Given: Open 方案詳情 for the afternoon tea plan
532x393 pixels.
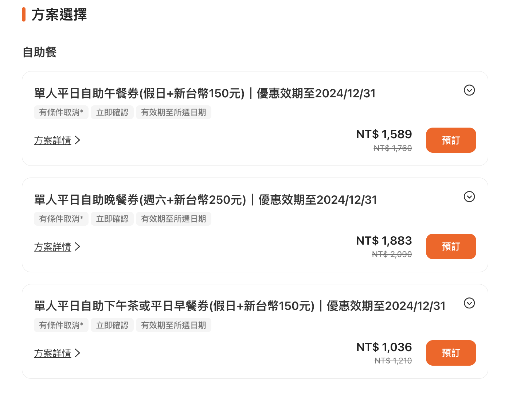Looking at the screenshot, I should point(52,353).
